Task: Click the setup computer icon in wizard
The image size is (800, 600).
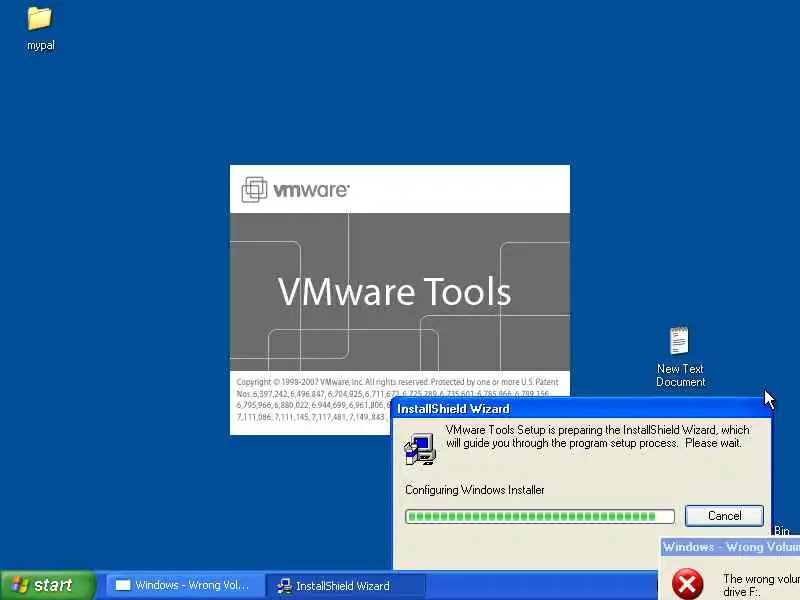Action: [420, 449]
